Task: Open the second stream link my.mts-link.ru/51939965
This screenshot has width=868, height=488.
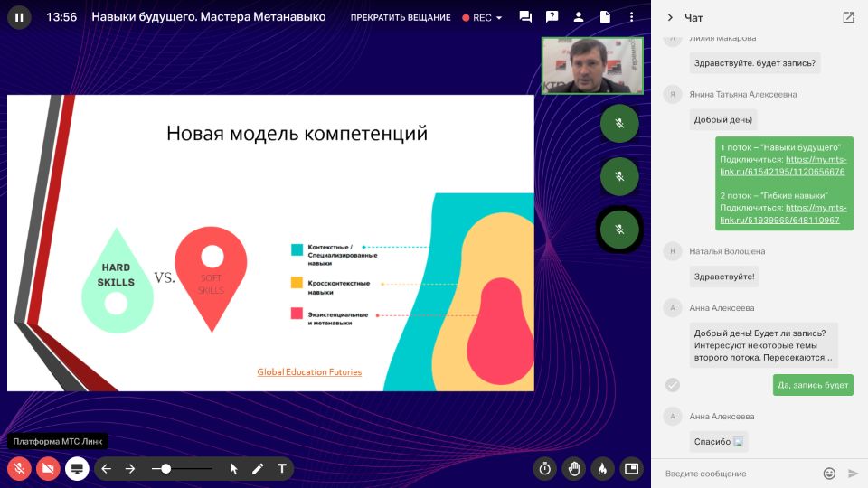Action: 783,213
